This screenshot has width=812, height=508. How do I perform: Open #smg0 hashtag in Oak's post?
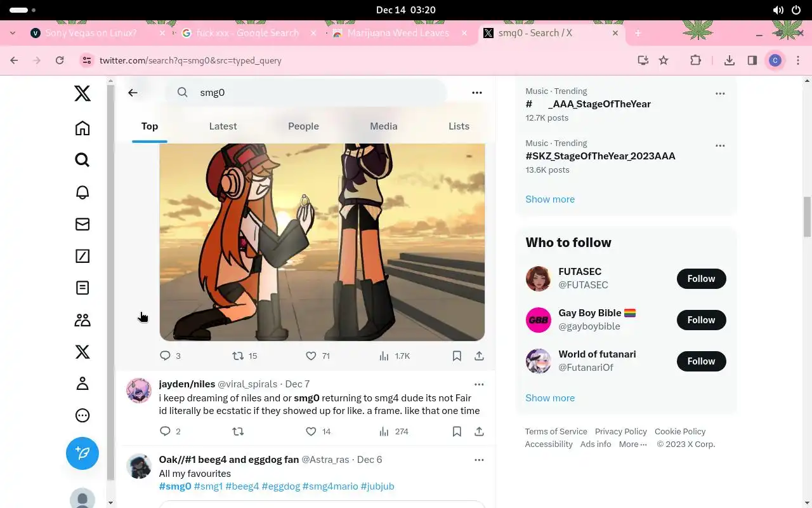point(175,486)
